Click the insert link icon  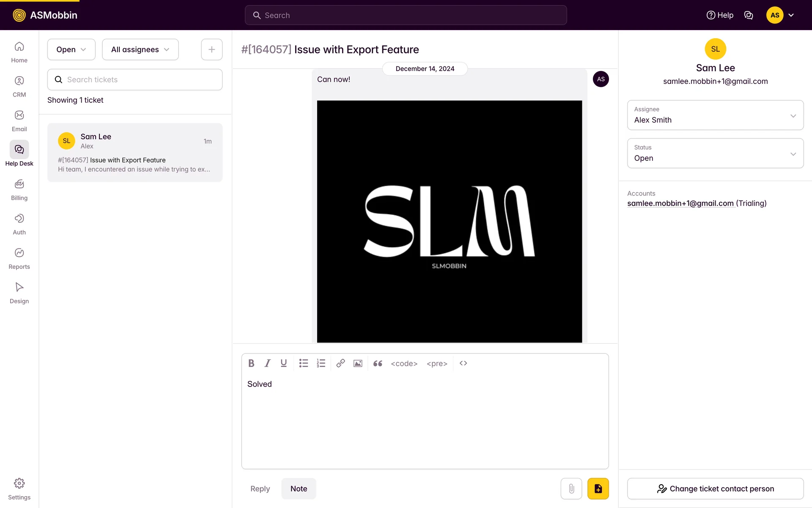click(340, 363)
